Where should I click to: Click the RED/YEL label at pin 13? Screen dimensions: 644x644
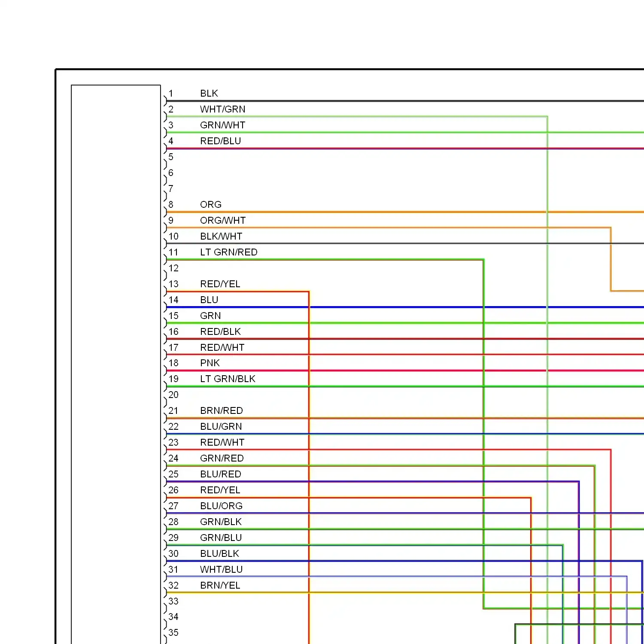220,284
